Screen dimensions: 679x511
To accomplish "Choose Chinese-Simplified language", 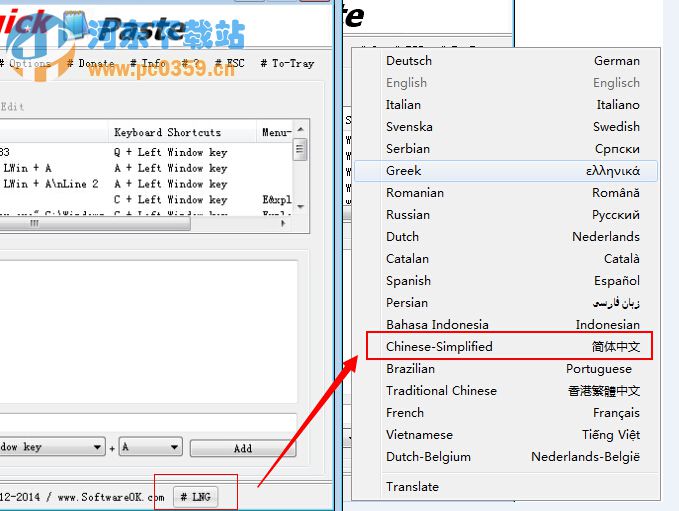I will coord(506,346).
